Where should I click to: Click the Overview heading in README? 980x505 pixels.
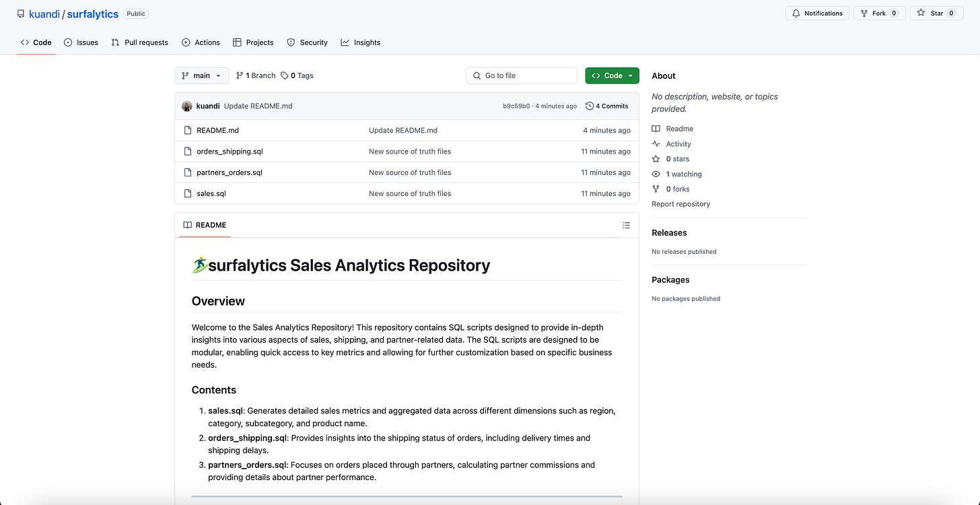[218, 301]
